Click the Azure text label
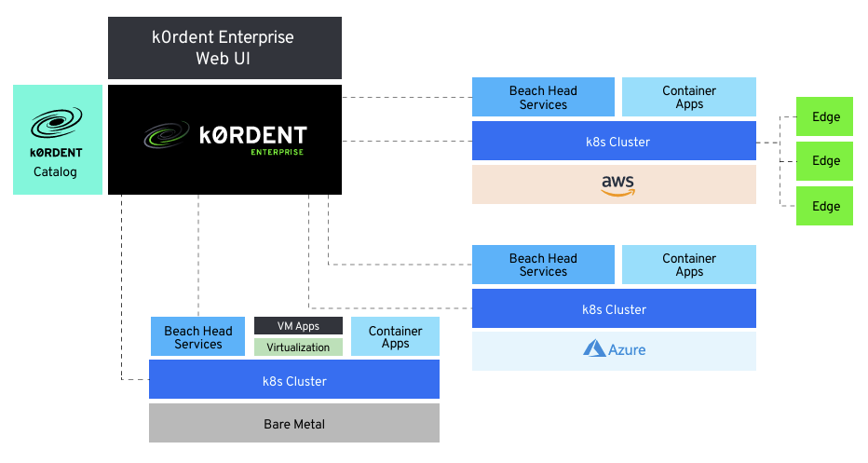 click(627, 350)
